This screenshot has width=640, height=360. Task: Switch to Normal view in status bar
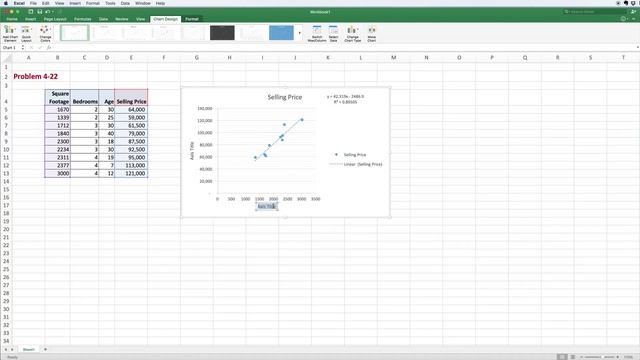pos(562,357)
